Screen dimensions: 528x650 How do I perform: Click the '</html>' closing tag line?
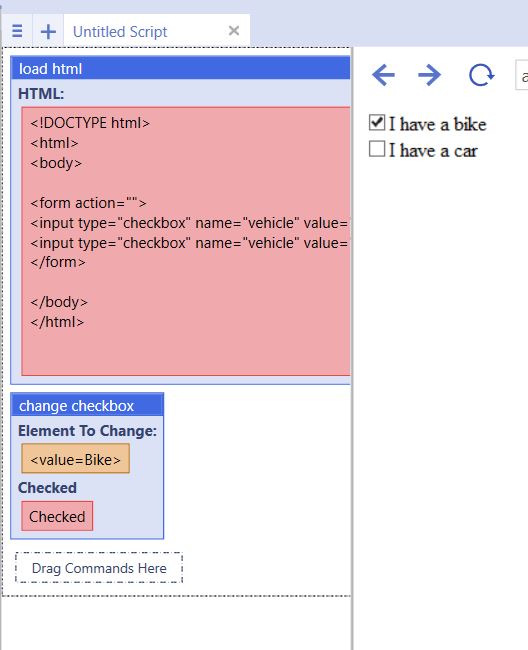coord(57,322)
